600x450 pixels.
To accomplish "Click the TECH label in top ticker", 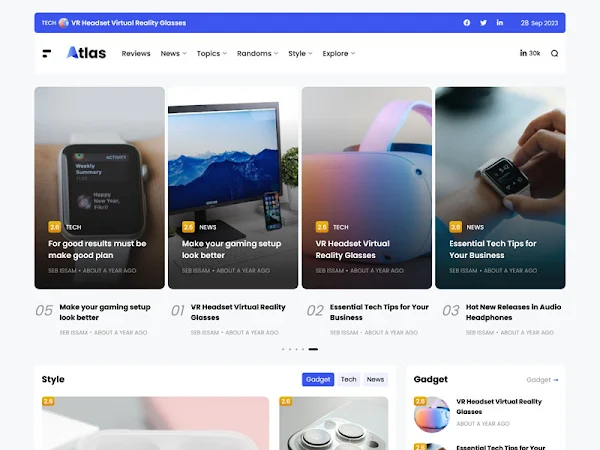I will click(x=49, y=23).
